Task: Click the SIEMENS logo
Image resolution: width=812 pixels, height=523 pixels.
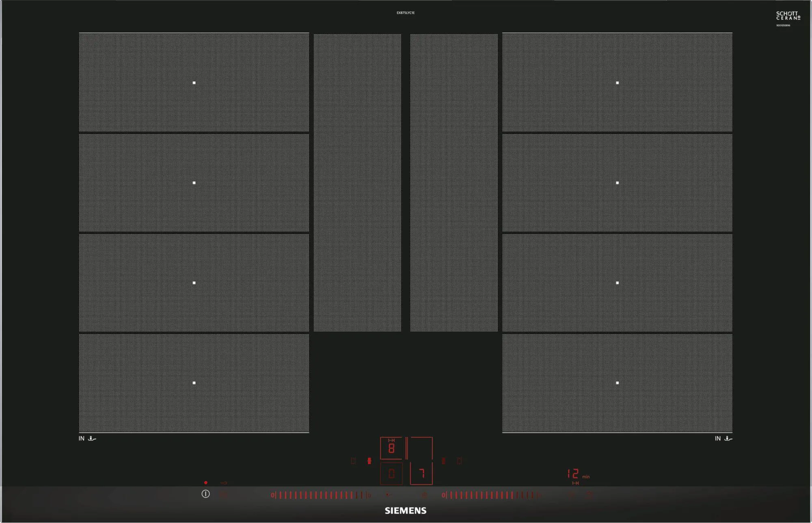Action: (406, 511)
